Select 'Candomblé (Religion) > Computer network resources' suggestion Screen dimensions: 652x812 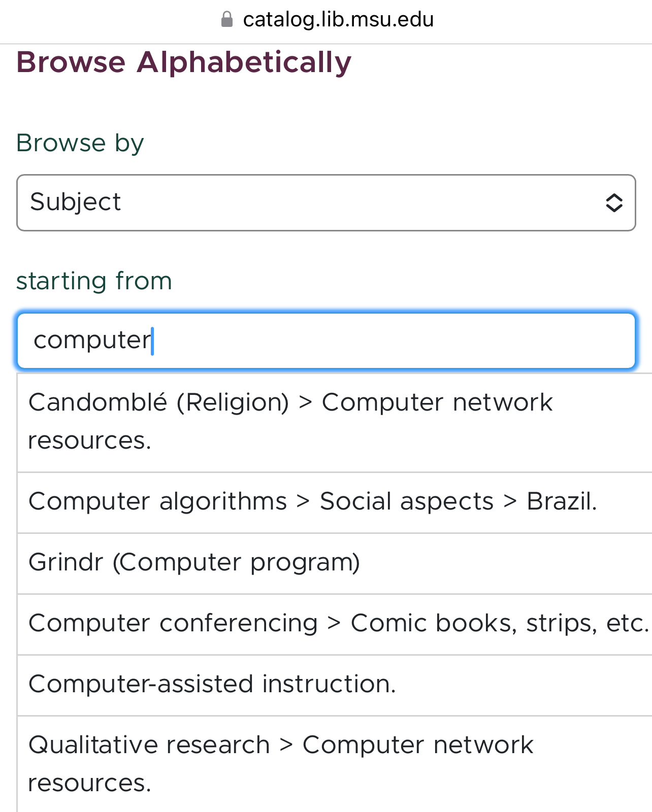(289, 421)
